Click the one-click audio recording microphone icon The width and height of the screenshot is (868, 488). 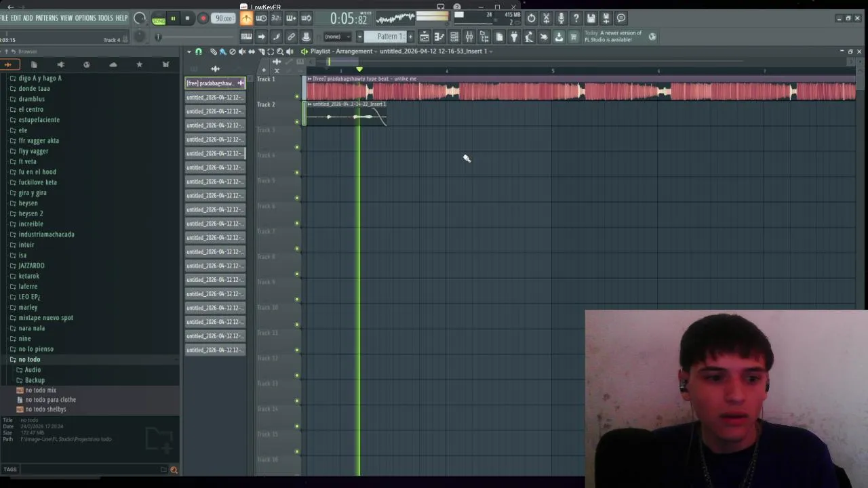click(x=561, y=18)
